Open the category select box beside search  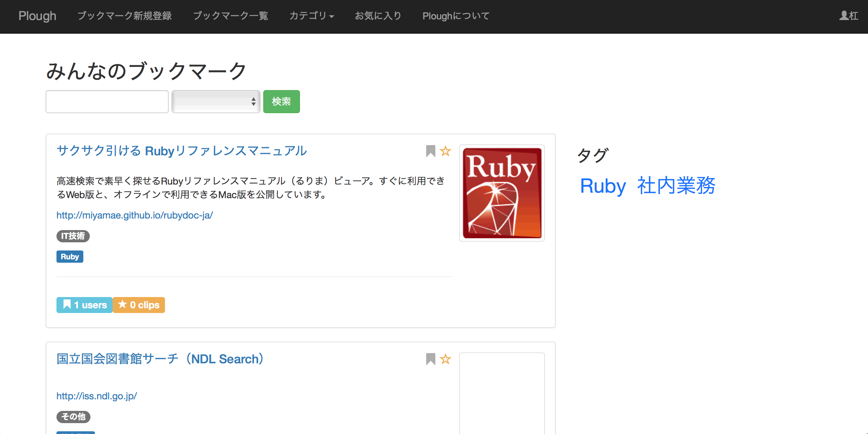(216, 102)
